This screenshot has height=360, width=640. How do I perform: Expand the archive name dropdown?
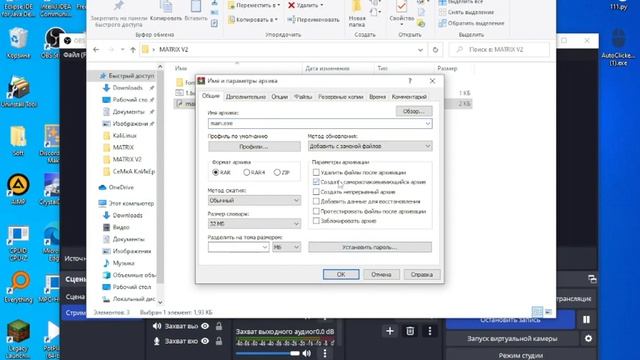coord(427,123)
